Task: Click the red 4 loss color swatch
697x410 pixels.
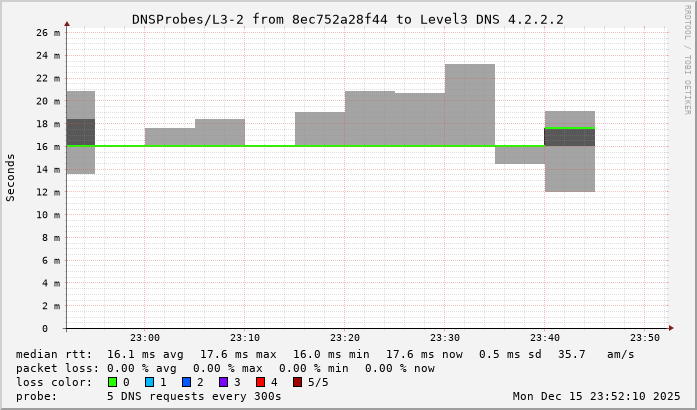Action: (260, 382)
